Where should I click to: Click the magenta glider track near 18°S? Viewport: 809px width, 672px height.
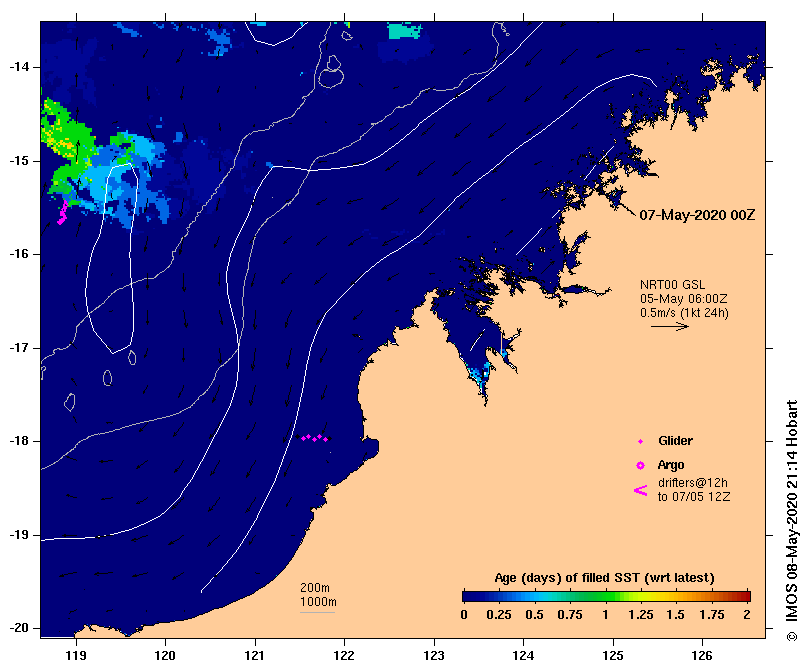314,438
